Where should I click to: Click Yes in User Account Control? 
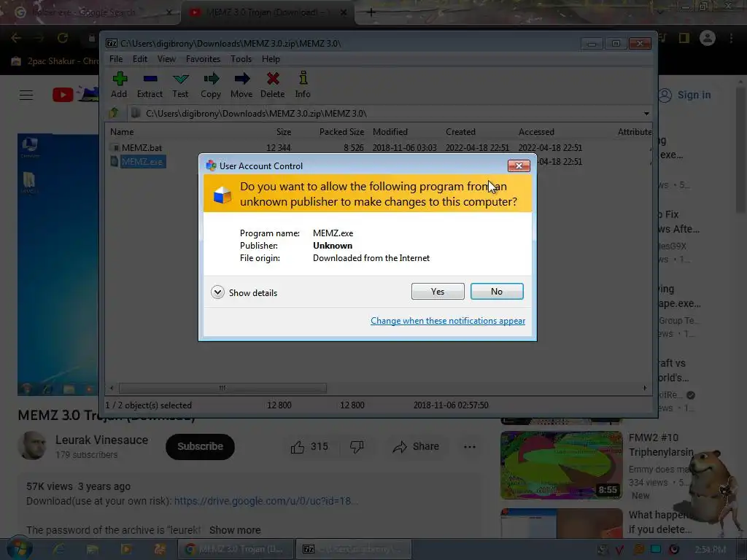tap(438, 292)
